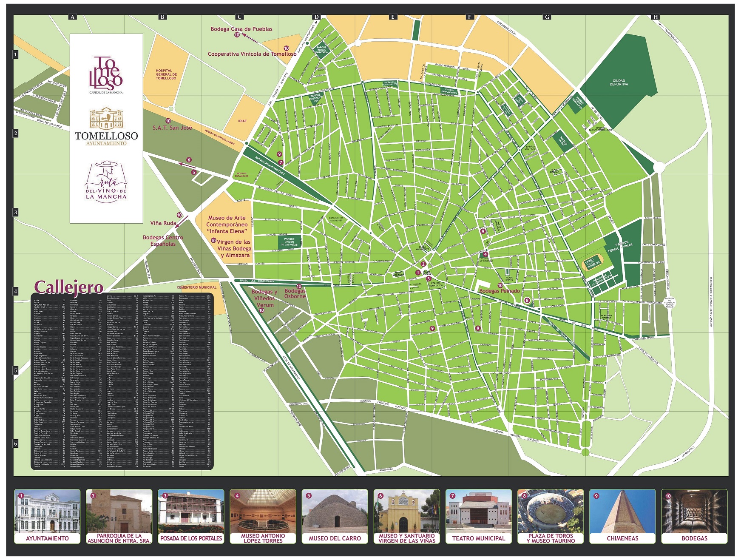Click marker 10 above Bodegas Osborne
This screenshot has height=560, width=741.
click(x=299, y=287)
